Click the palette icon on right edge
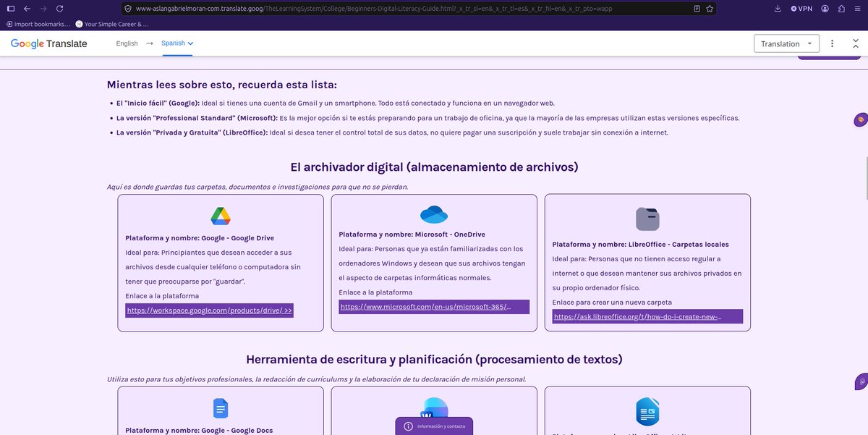This screenshot has width=868, height=435. tap(860, 119)
